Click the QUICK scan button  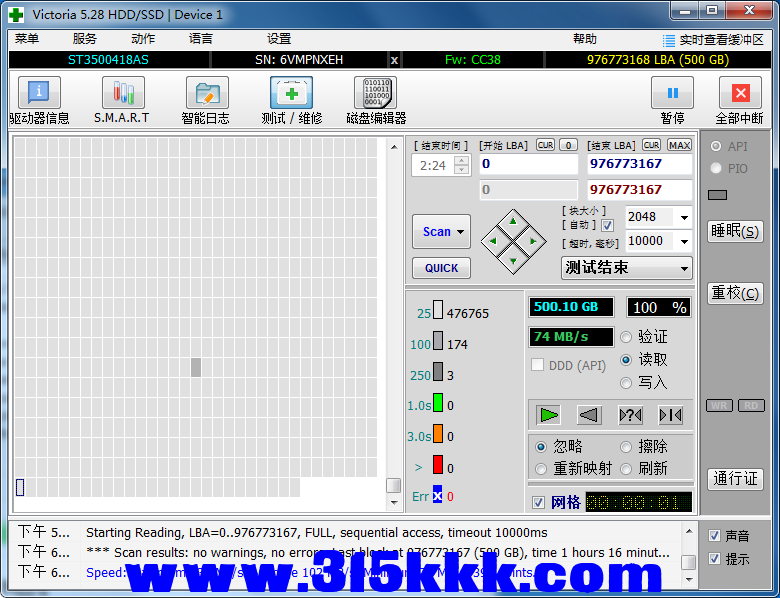tap(441, 268)
